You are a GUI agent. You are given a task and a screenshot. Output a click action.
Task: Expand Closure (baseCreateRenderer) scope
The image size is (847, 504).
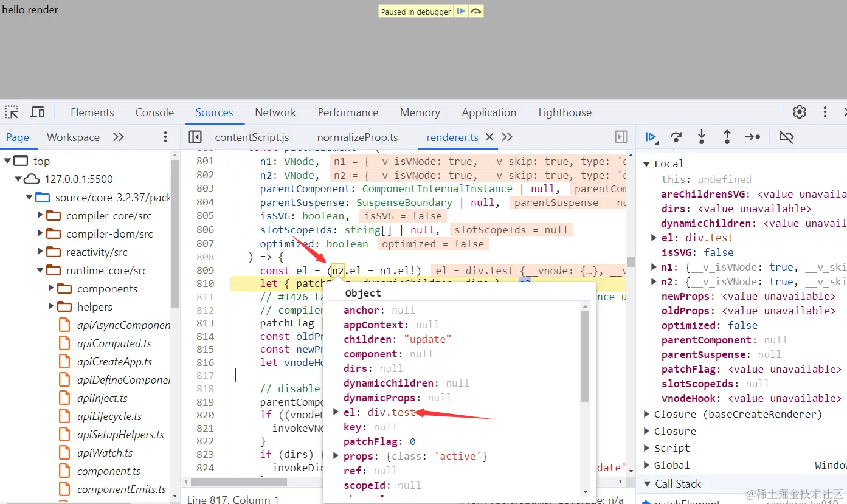(647, 414)
